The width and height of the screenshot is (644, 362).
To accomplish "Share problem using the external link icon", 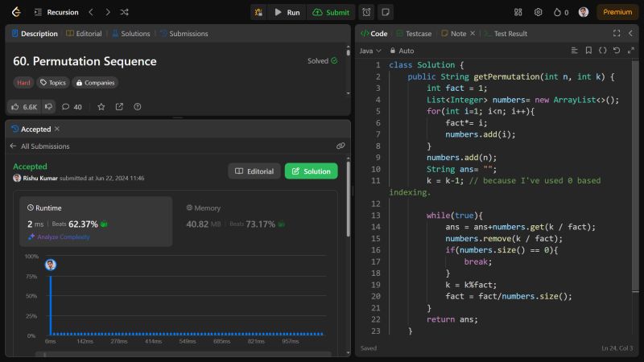I will (x=119, y=106).
